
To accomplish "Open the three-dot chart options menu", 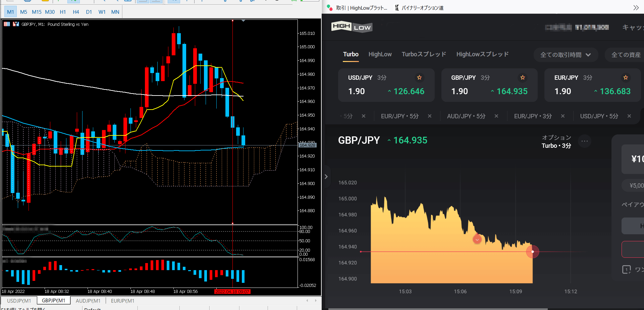I will pyautogui.click(x=585, y=141).
